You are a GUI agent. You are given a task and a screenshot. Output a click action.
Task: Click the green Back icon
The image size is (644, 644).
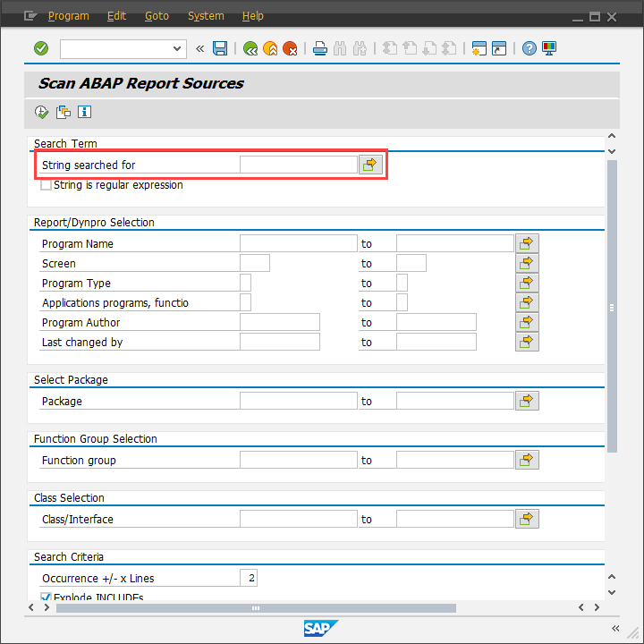pyautogui.click(x=250, y=48)
